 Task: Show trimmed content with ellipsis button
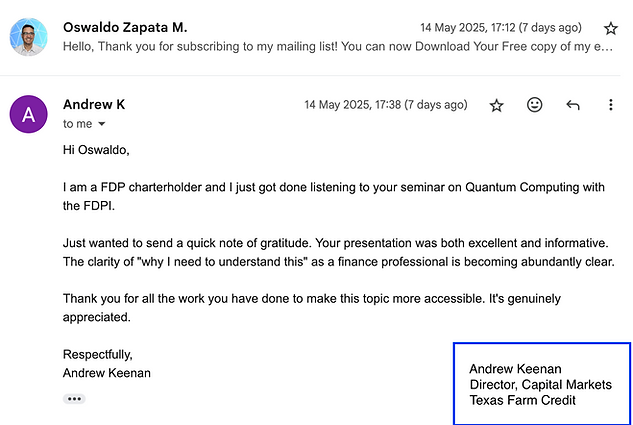pyautogui.click(x=74, y=399)
